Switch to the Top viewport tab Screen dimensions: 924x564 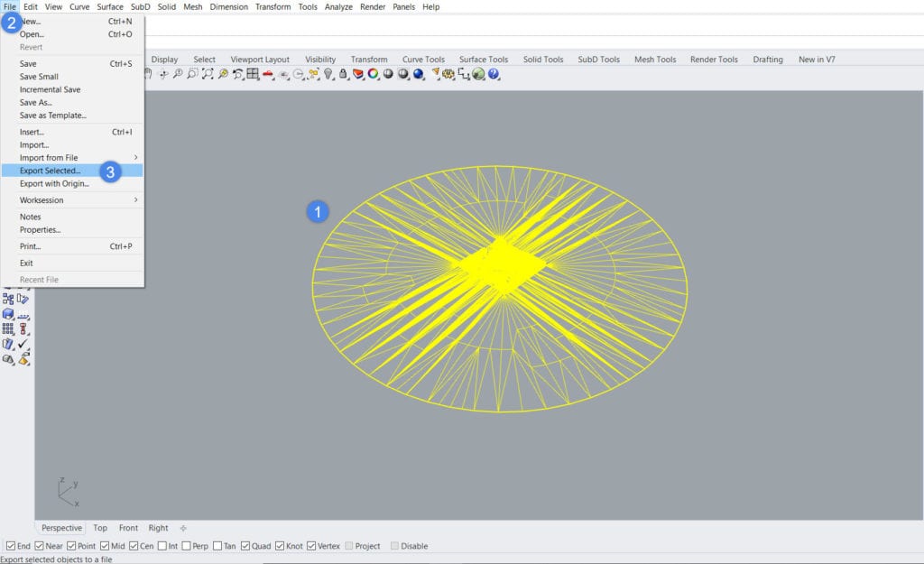click(99, 528)
